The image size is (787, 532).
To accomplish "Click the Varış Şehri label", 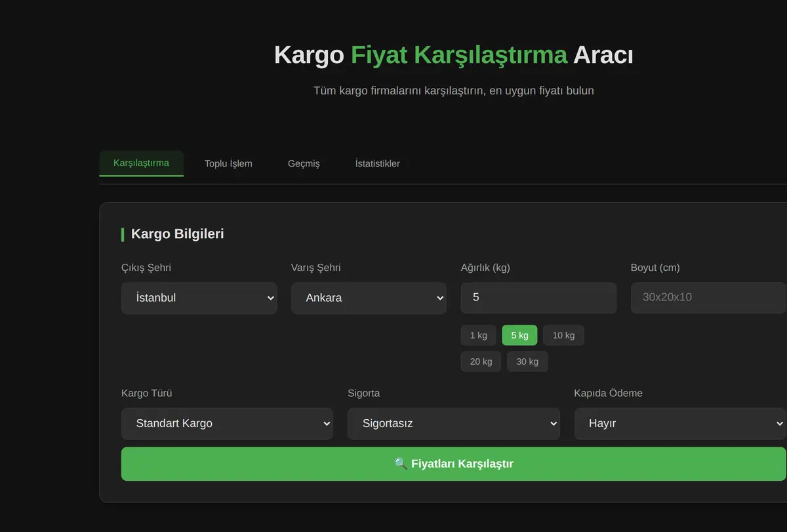I will (316, 268).
